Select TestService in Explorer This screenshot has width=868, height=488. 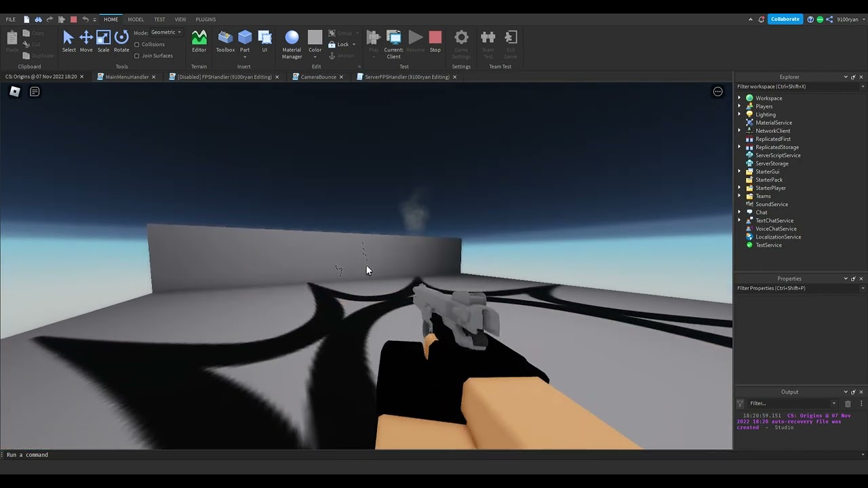pyautogui.click(x=768, y=245)
